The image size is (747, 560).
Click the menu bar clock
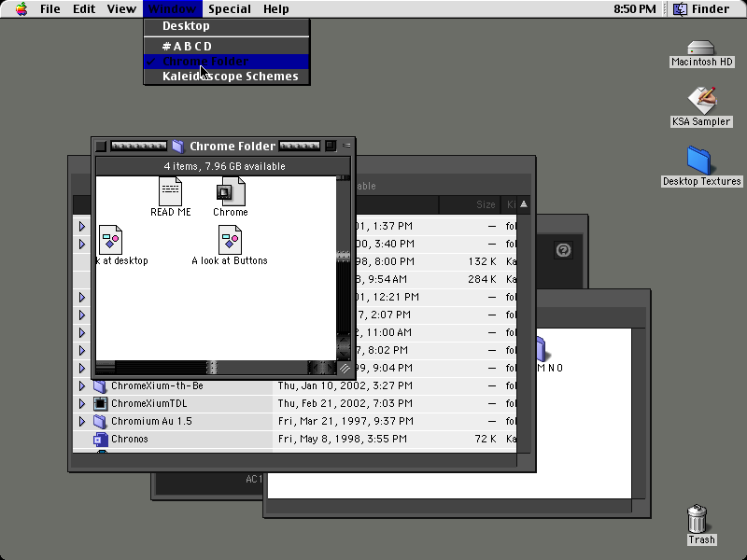coord(635,9)
